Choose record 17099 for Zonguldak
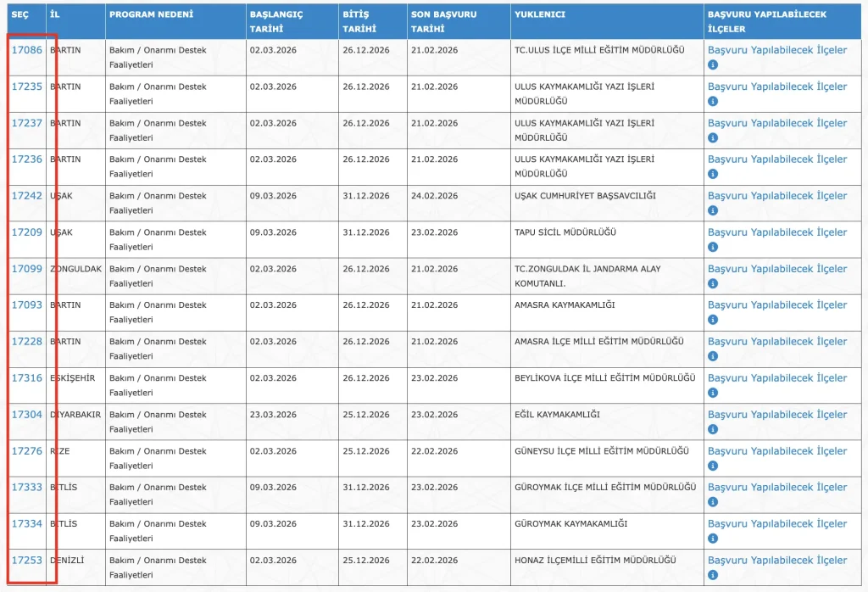The height and width of the screenshot is (592, 868). pyautogui.click(x=26, y=269)
